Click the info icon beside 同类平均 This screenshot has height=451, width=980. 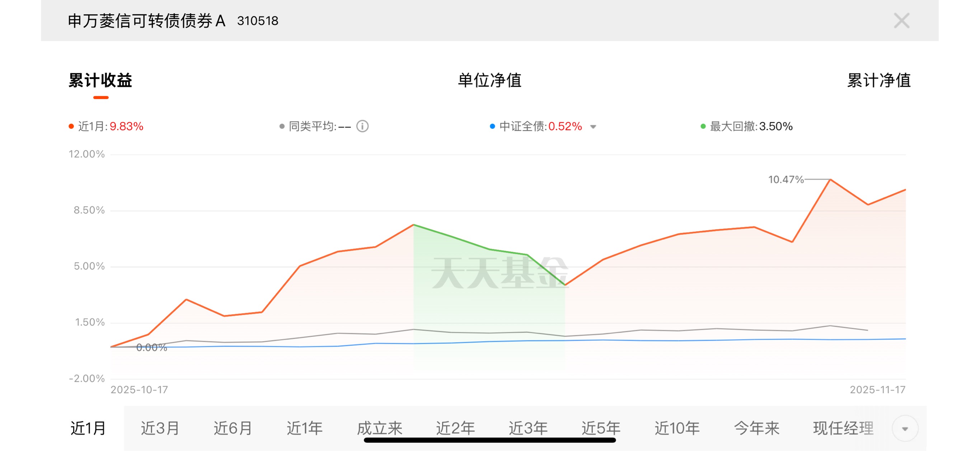pyautogui.click(x=362, y=126)
